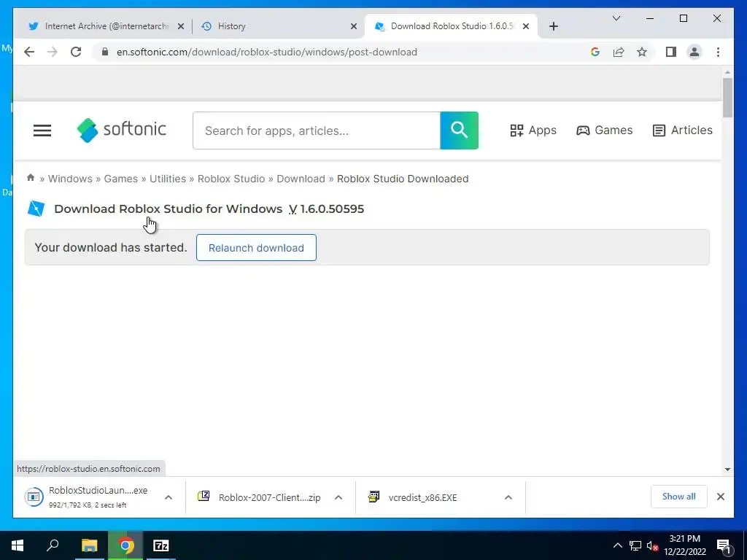This screenshot has width=747, height=560.
Task: Click the home breadcrumb icon
Action: [31, 178]
